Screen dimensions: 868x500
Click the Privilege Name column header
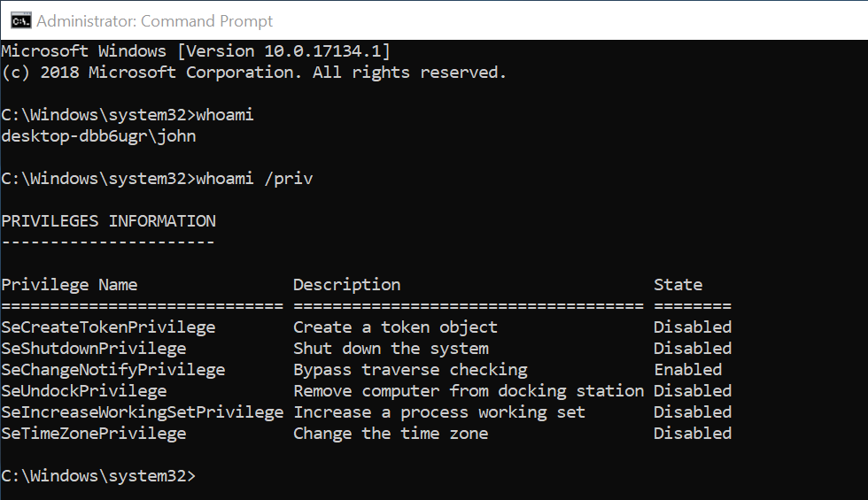pos(69,285)
